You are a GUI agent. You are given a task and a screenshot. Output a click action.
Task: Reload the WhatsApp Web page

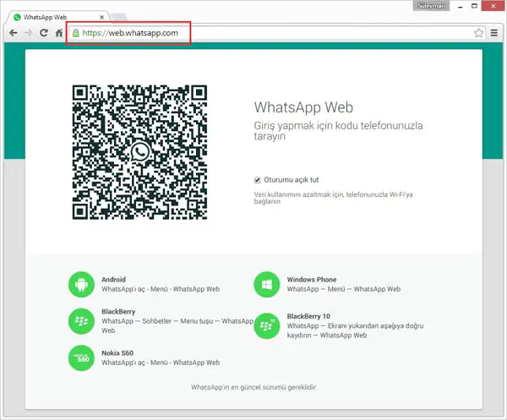[x=44, y=33]
